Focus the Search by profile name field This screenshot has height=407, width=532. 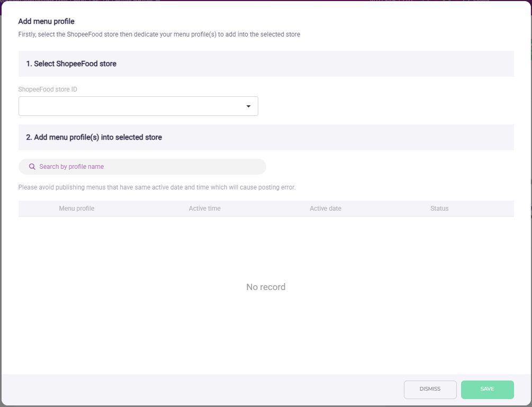148,167
